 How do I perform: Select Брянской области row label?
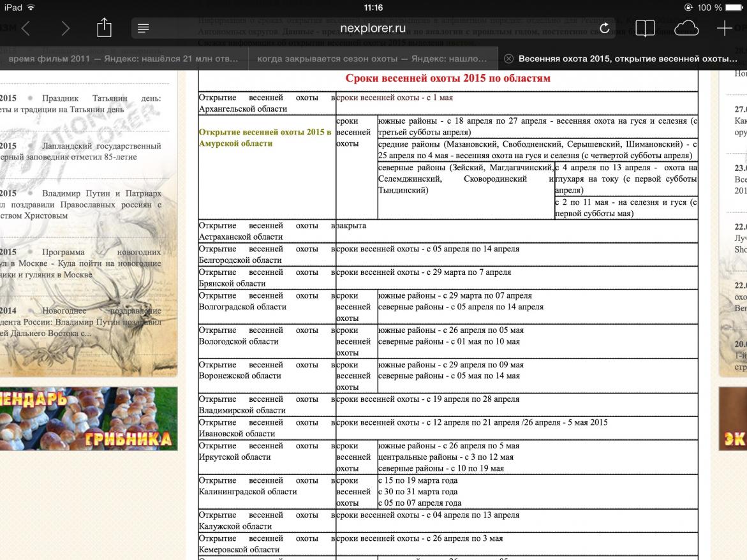[267, 277]
